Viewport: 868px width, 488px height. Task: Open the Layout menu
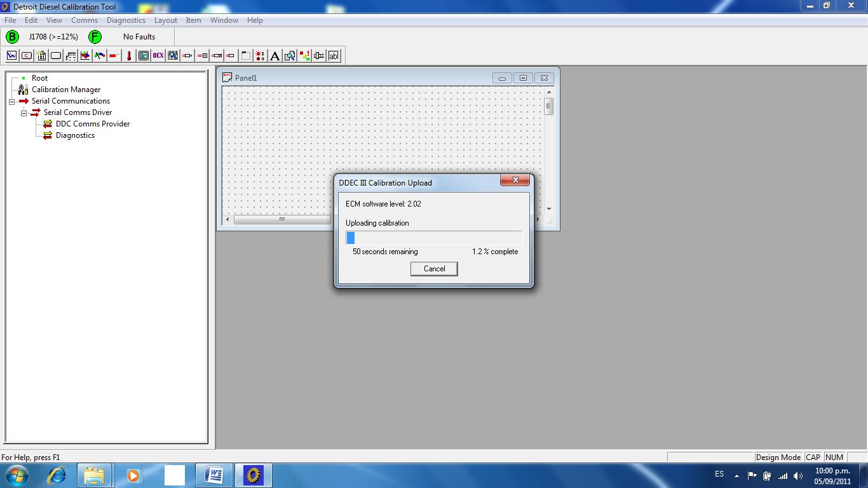click(166, 20)
